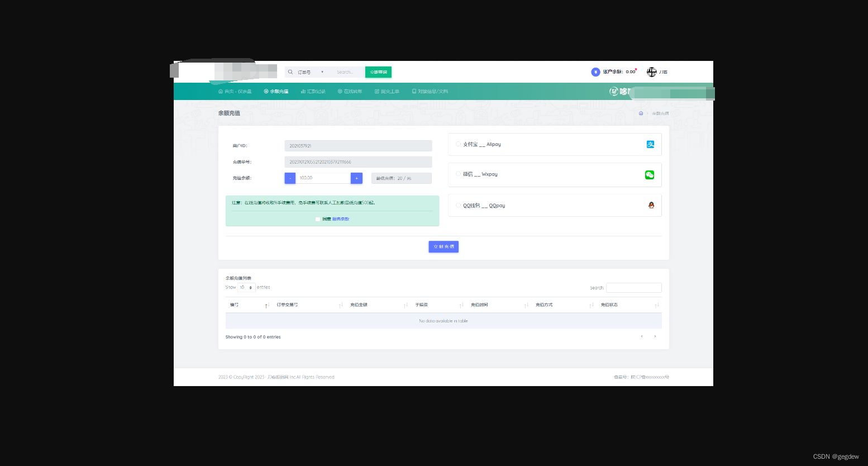Image resolution: width=868 pixels, height=466 pixels.
Task: Open the Show entries count dropdown
Action: click(x=246, y=287)
